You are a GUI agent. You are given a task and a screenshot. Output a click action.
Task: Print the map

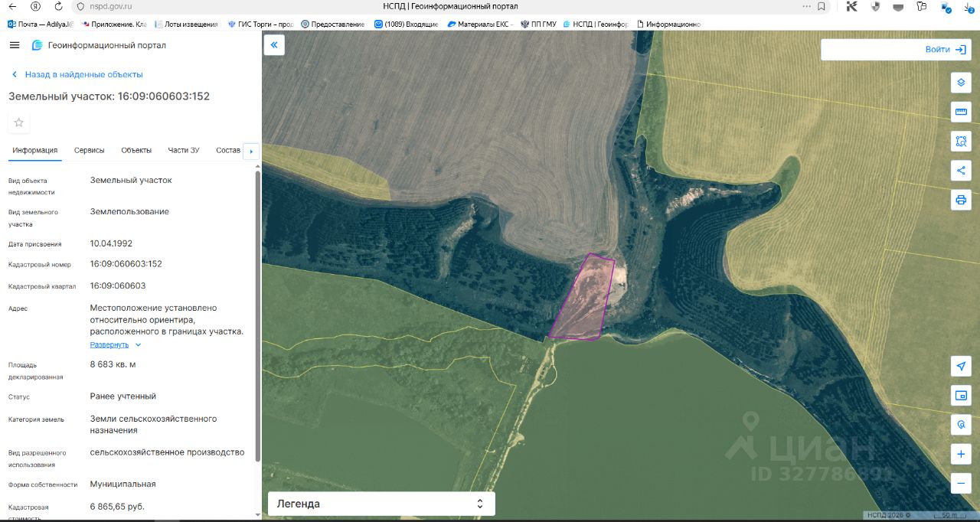tap(961, 200)
